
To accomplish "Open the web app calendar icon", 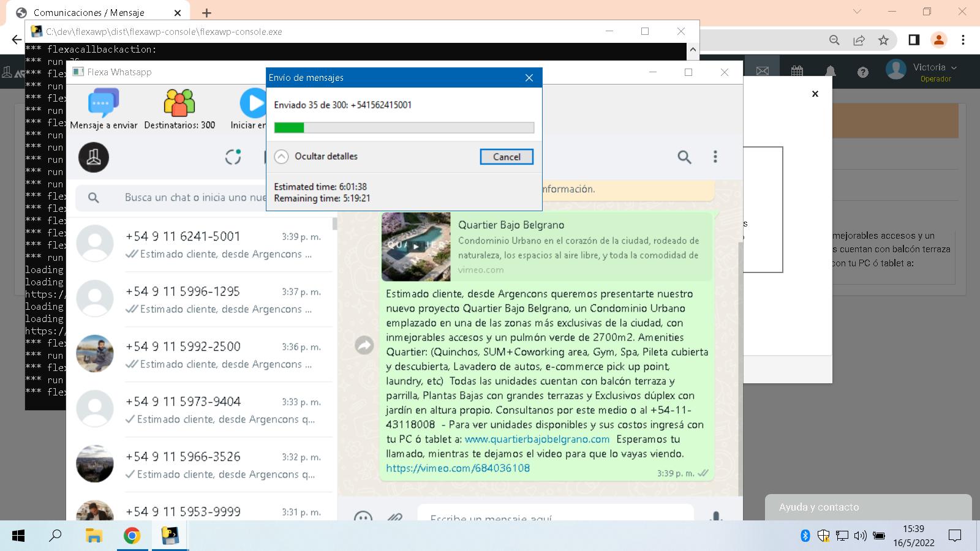I will (x=797, y=71).
